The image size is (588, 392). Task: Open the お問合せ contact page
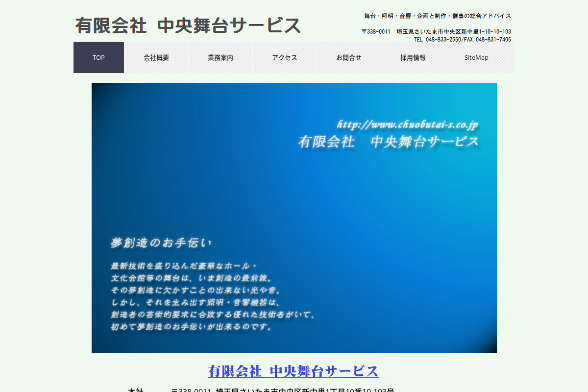tap(349, 57)
